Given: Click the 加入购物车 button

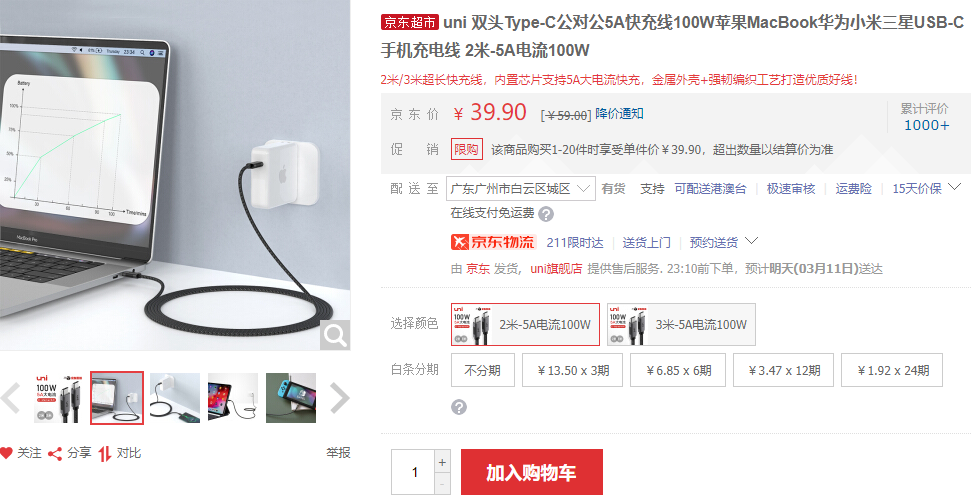Looking at the screenshot, I should point(532,472).
